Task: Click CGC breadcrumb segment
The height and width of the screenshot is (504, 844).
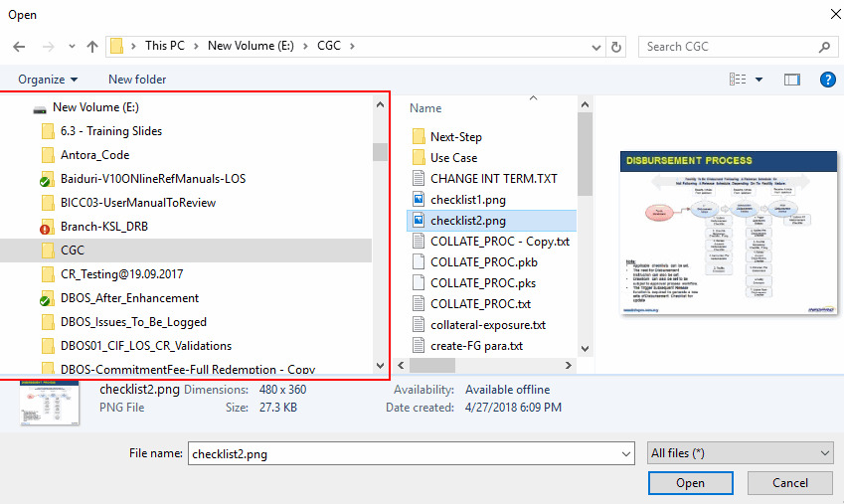Action: coord(329,46)
